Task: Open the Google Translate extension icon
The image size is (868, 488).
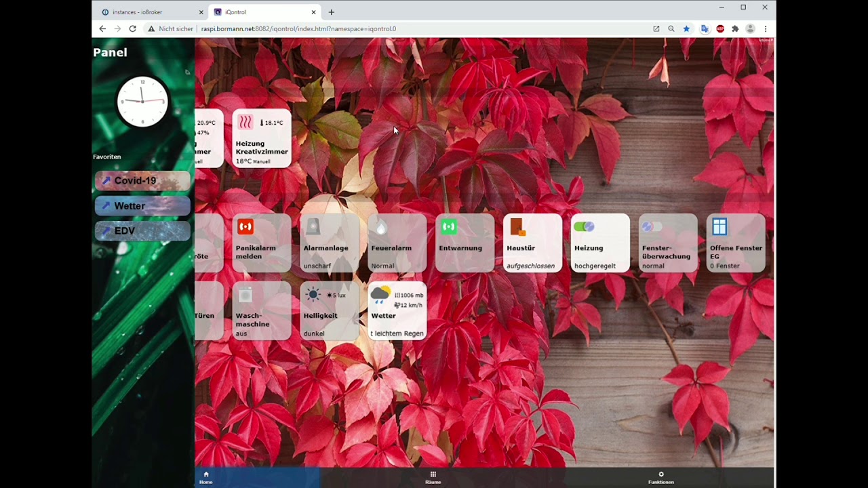Action: [x=705, y=29]
